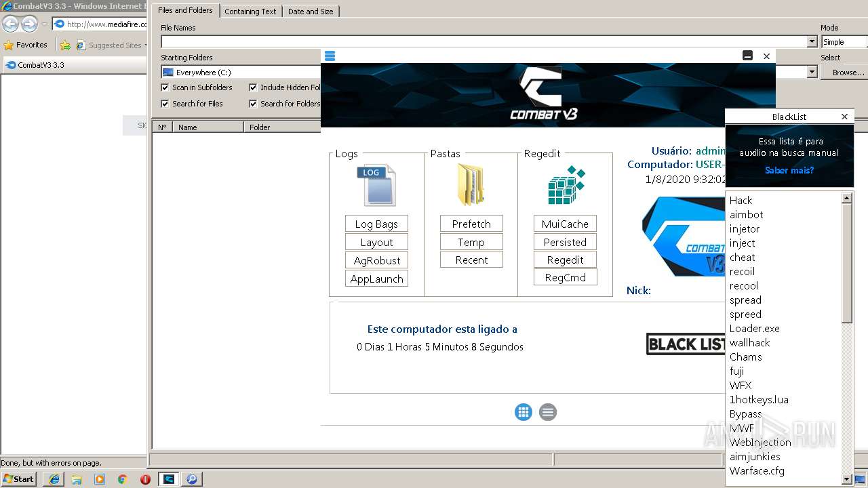Click the BlackList scrollbar thumb
Screen dimensions: 868x488
tap(846, 263)
